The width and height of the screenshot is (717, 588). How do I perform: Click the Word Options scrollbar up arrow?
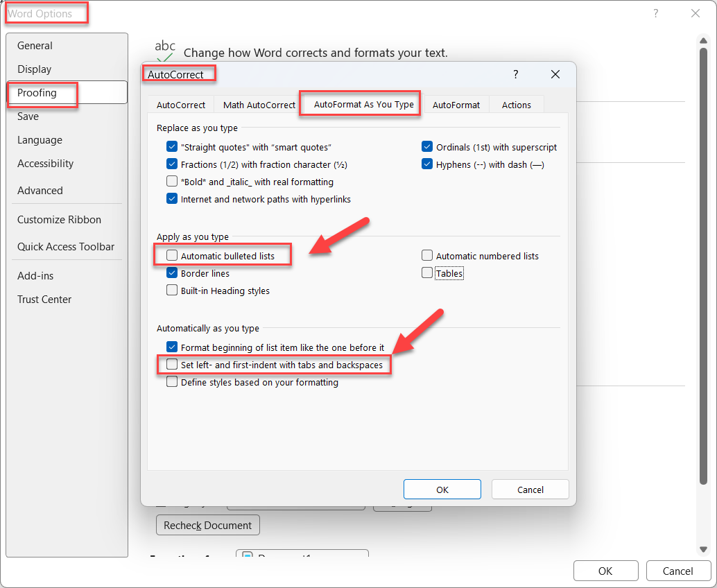coord(703,41)
